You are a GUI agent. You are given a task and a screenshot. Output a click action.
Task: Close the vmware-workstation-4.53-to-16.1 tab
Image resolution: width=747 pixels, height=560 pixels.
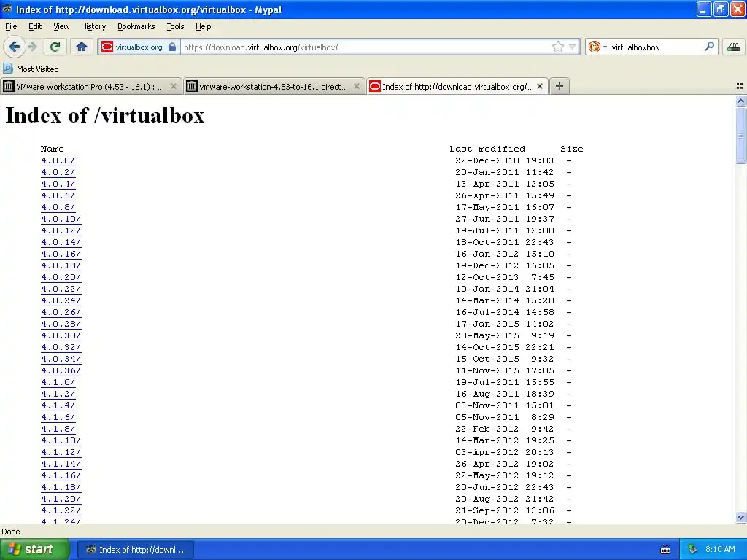(356, 86)
